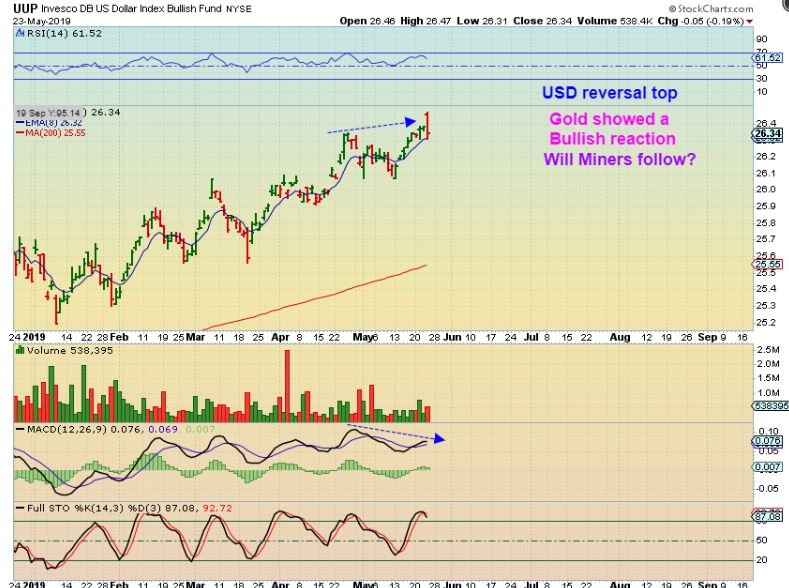Click the 26.34 last price tag on axis
The width and height of the screenshot is (789, 588).
768,133
